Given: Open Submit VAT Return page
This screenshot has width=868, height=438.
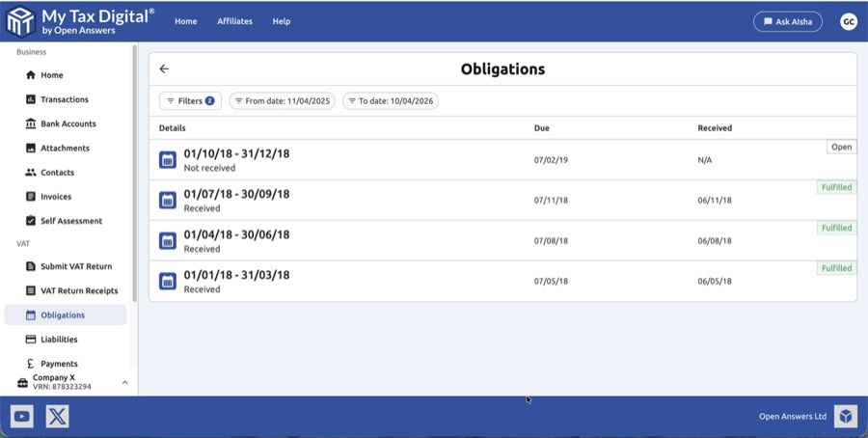Looking at the screenshot, I should (66, 266).
